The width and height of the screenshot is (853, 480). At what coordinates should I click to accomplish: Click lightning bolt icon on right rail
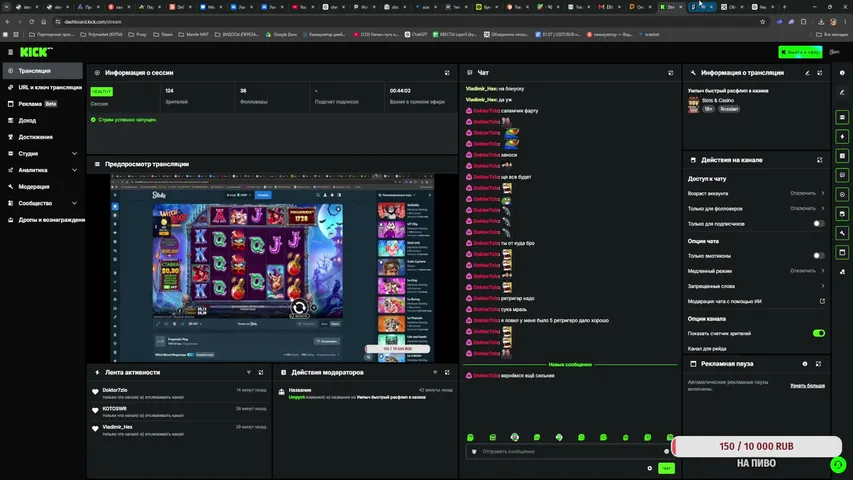pos(842,137)
